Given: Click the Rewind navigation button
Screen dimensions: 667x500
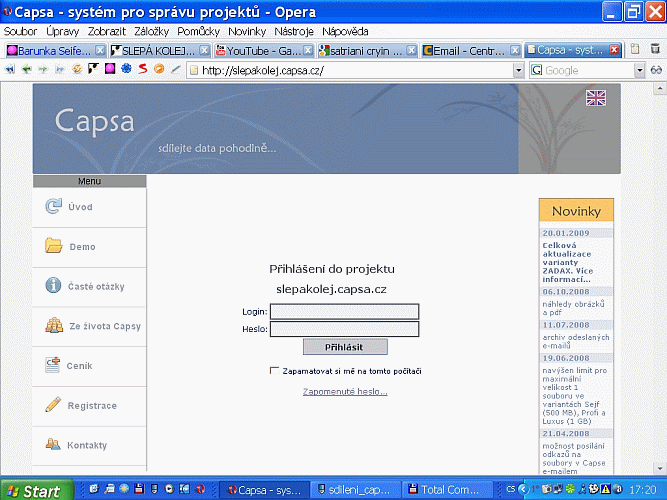Looking at the screenshot, I should coord(10,69).
